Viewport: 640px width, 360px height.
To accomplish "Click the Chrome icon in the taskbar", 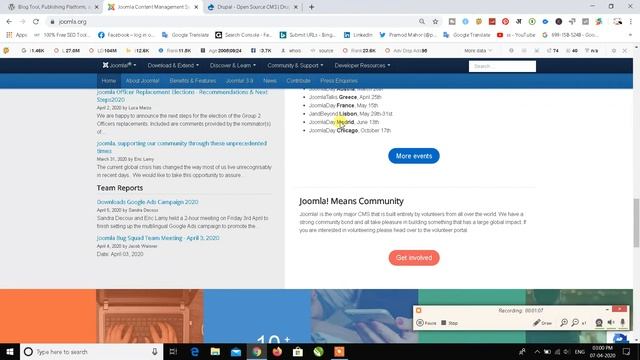I will (x=257, y=351).
